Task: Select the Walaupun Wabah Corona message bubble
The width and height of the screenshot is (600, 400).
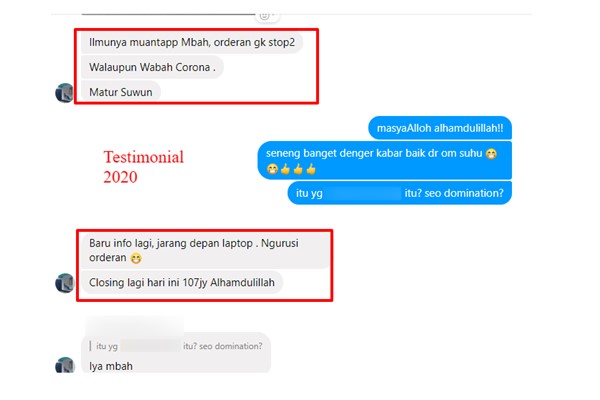Action: click(x=152, y=67)
